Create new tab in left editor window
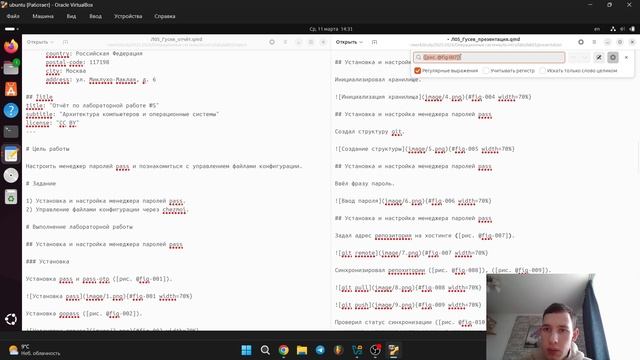This screenshot has width=640, height=360. (x=65, y=42)
